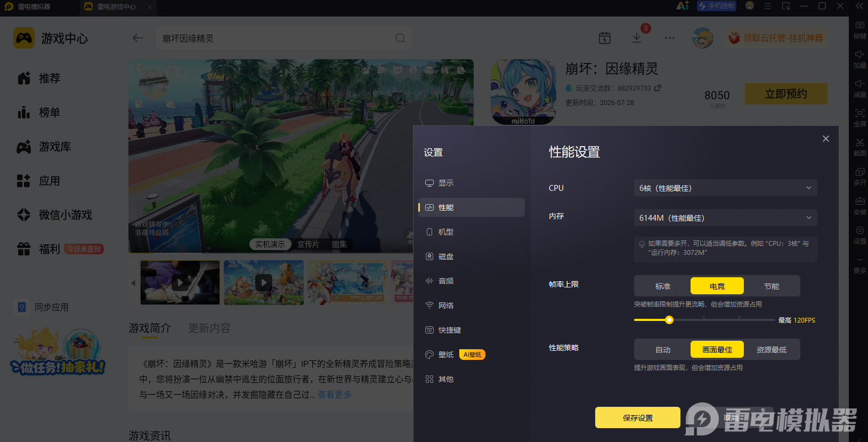Click the back arrow beside search box

[138, 38]
